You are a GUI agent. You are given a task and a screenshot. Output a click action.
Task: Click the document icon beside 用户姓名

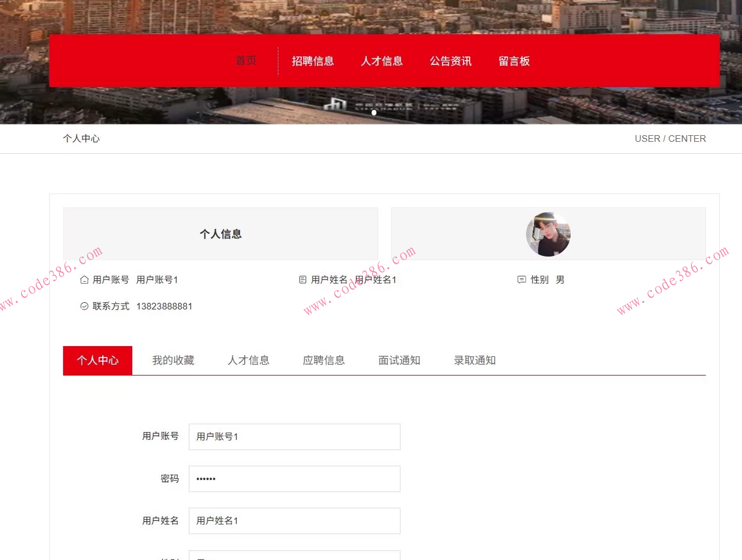tap(302, 279)
